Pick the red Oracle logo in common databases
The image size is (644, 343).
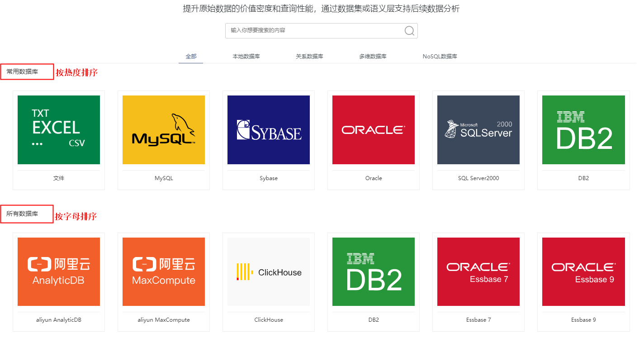tap(374, 130)
